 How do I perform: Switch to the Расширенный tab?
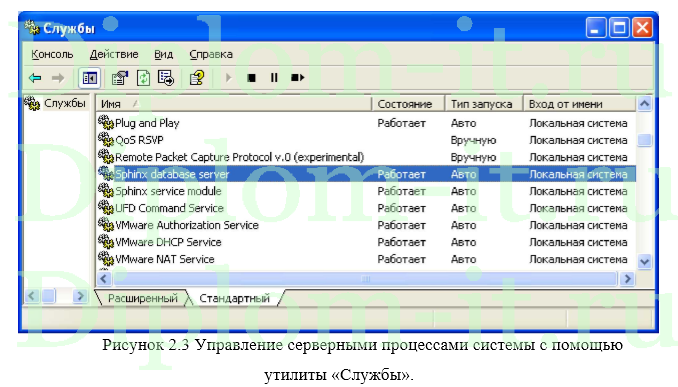point(143,298)
